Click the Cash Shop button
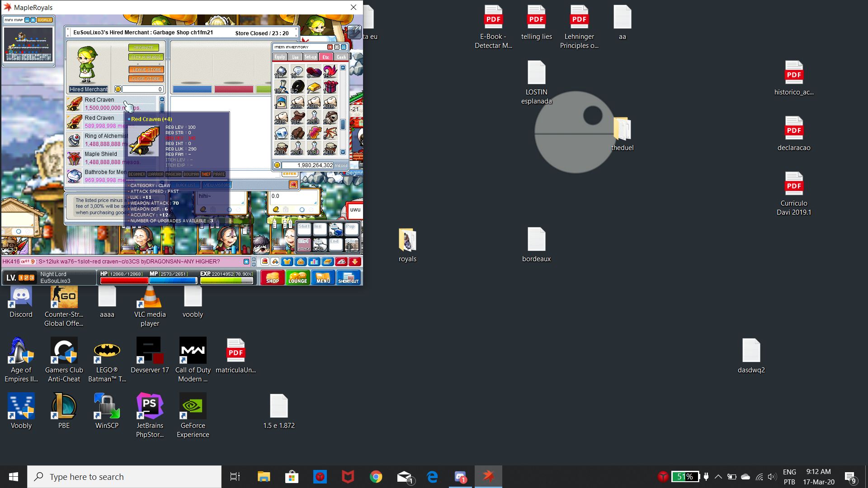868x488 pixels. point(272,277)
